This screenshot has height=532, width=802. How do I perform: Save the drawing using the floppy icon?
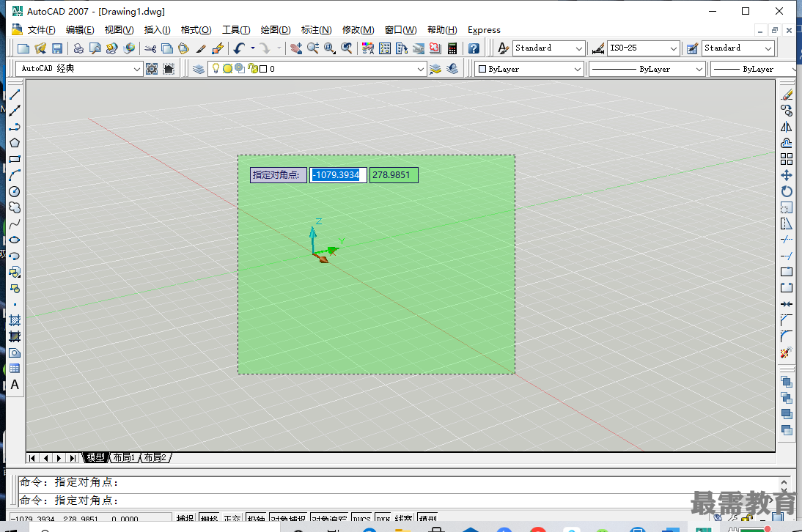(x=57, y=48)
